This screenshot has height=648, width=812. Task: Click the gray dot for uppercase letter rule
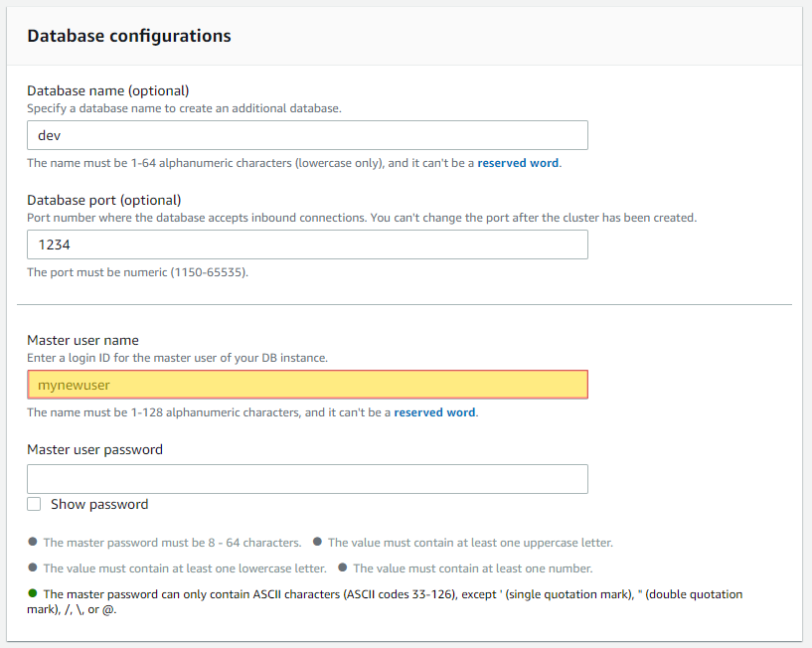tap(317, 542)
